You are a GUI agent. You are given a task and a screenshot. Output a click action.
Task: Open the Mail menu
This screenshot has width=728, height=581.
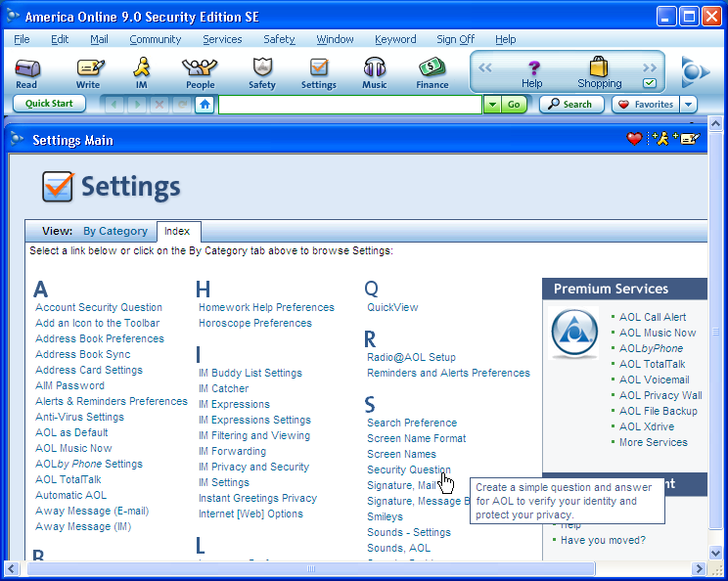coord(99,39)
